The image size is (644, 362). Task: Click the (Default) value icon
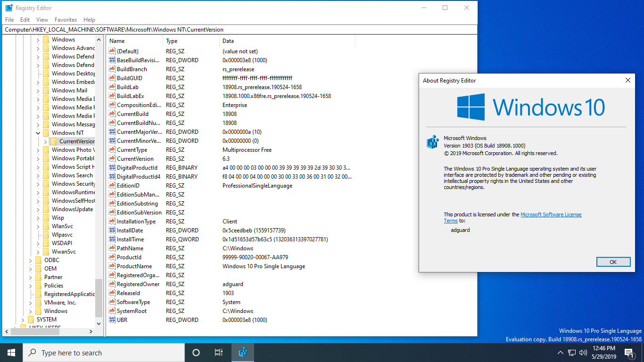112,51
